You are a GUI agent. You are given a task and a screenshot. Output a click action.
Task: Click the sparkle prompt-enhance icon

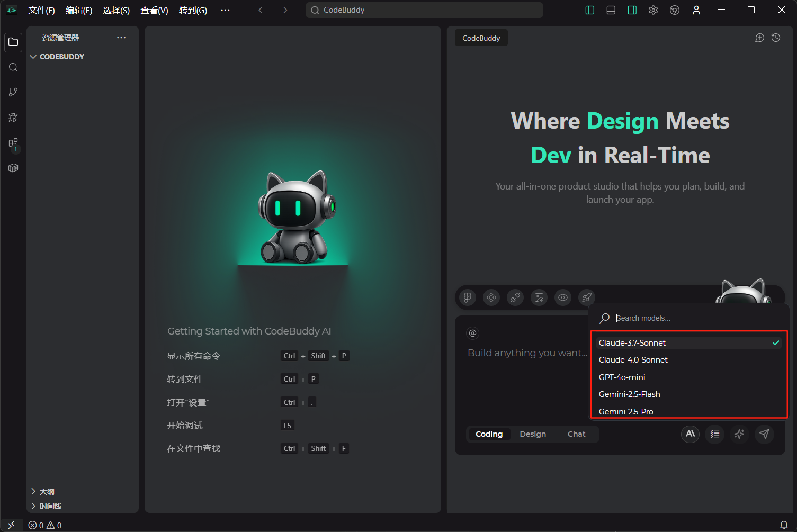[739, 434]
